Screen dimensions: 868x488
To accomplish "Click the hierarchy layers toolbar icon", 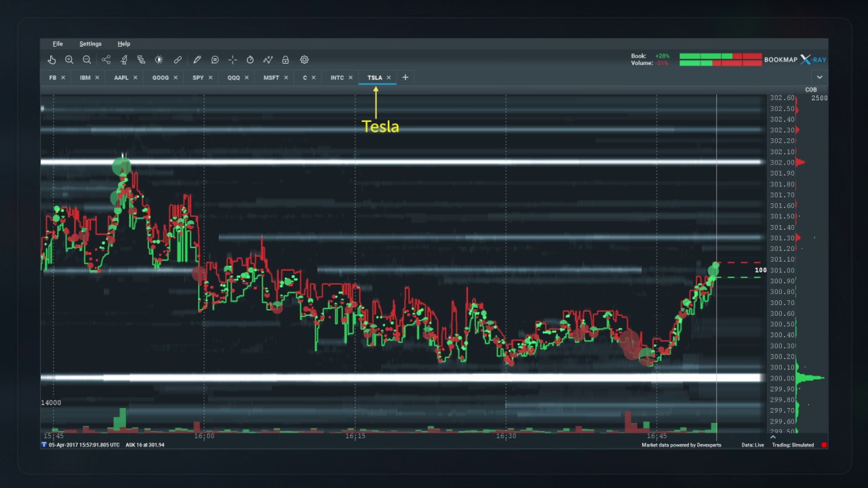I will tap(141, 60).
